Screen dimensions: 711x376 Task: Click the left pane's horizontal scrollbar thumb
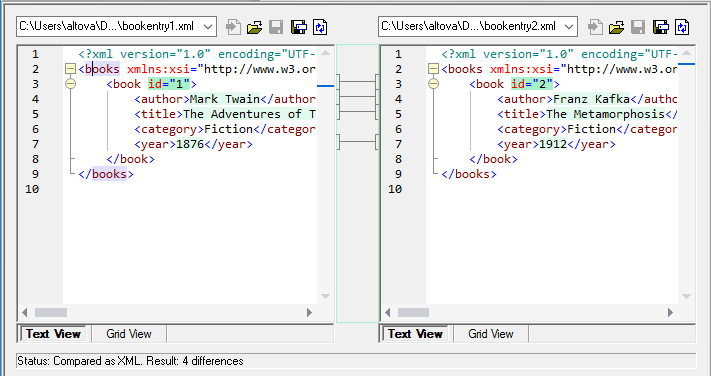click(x=51, y=313)
